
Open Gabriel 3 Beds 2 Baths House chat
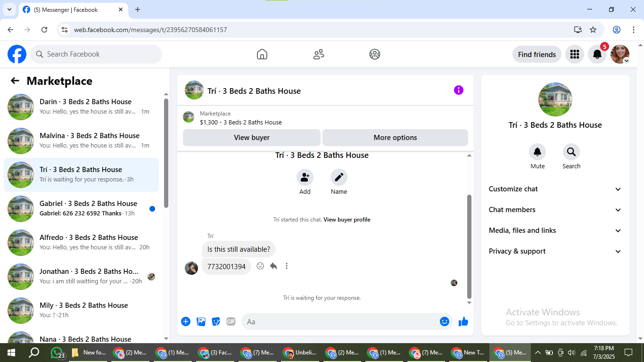click(x=81, y=209)
